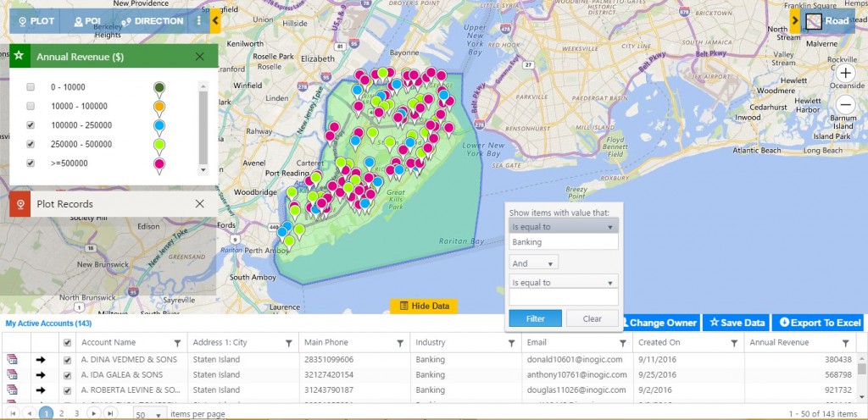Open record icon for A. DINA VEDMED row
The height and width of the screenshot is (420, 868).
tap(12, 359)
